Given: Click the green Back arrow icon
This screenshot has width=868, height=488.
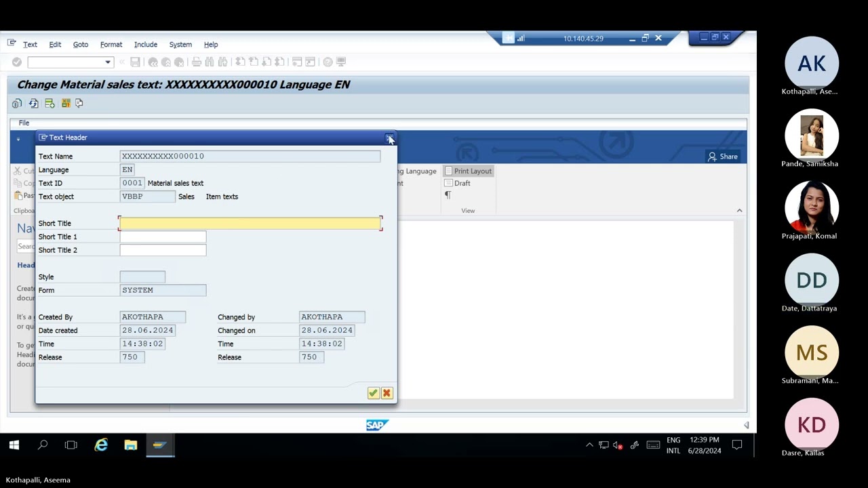Looking at the screenshot, I should 153,62.
